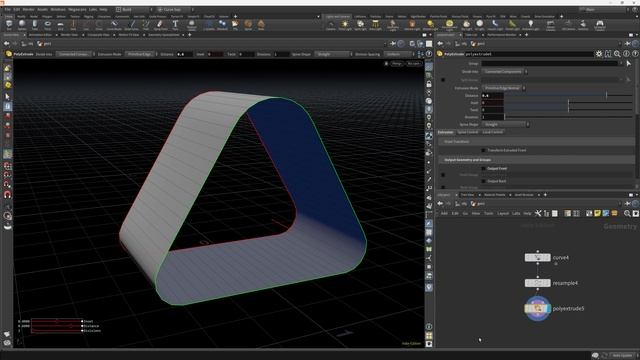Viewport: 640px width, 360px height.
Task: Open the Render menu
Action: click(x=29, y=9)
